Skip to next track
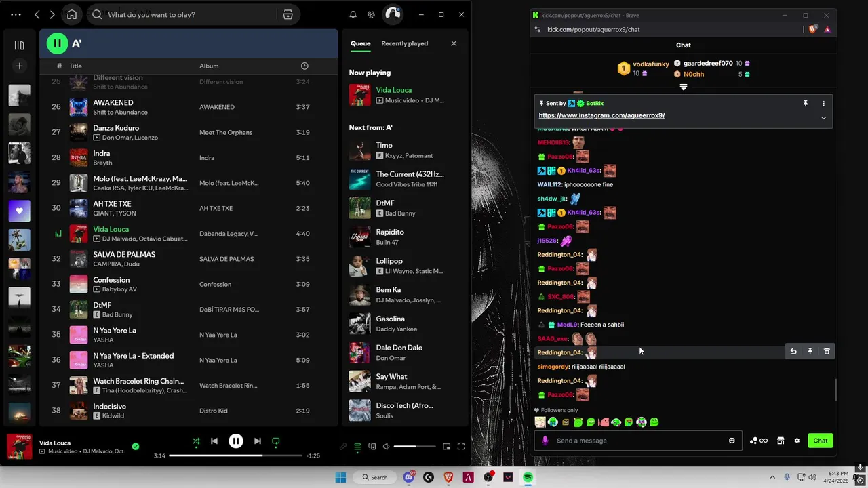This screenshot has width=868, height=488. coord(258,441)
